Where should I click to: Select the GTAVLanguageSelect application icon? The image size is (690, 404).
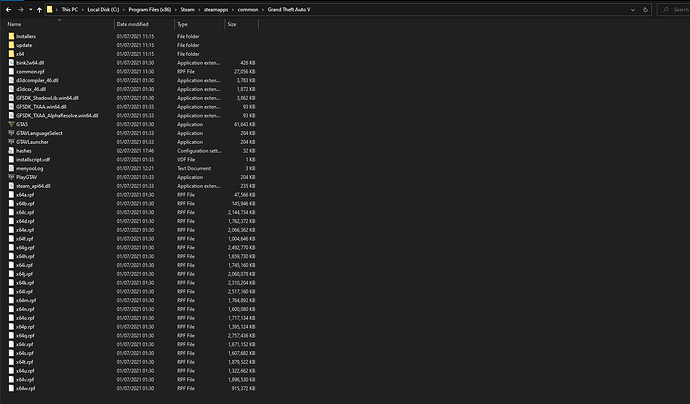[x=11, y=133]
